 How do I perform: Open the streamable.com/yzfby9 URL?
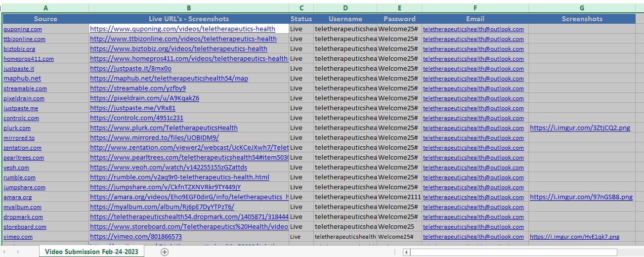point(138,88)
